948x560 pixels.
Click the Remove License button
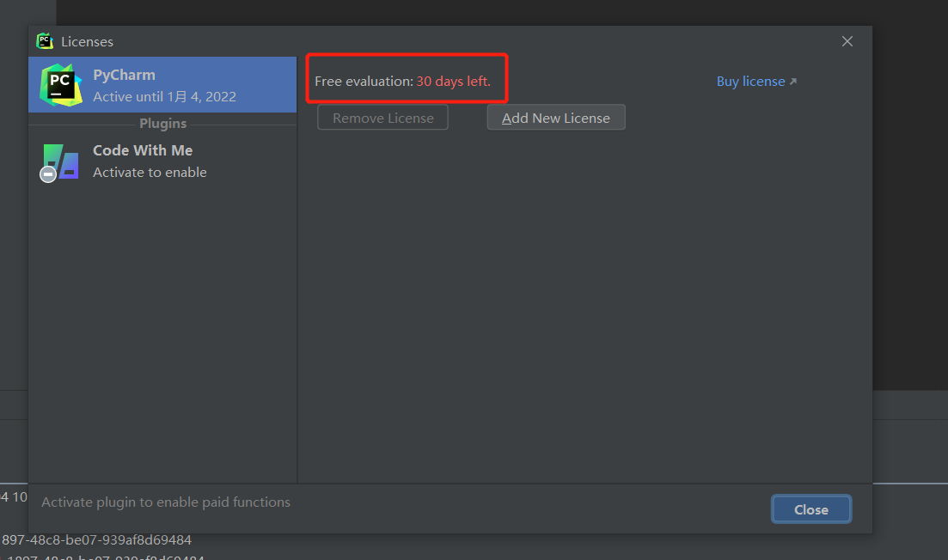[382, 117]
